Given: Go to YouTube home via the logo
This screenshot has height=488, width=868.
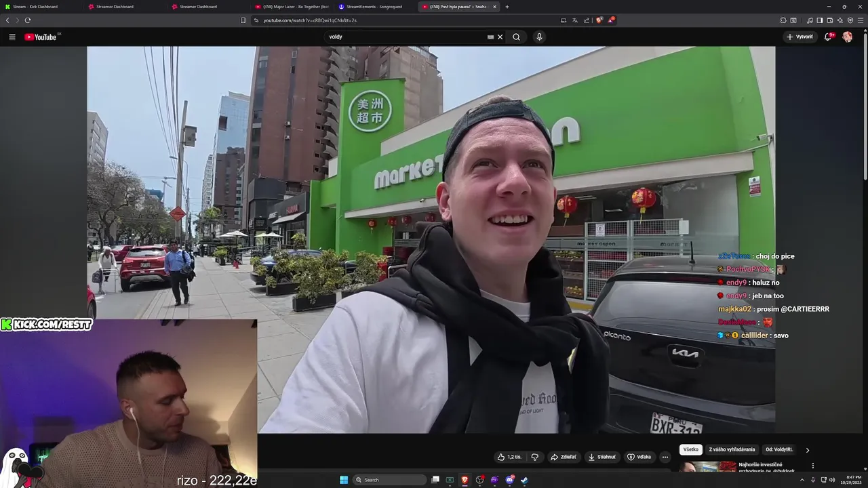Looking at the screenshot, I should [x=42, y=37].
